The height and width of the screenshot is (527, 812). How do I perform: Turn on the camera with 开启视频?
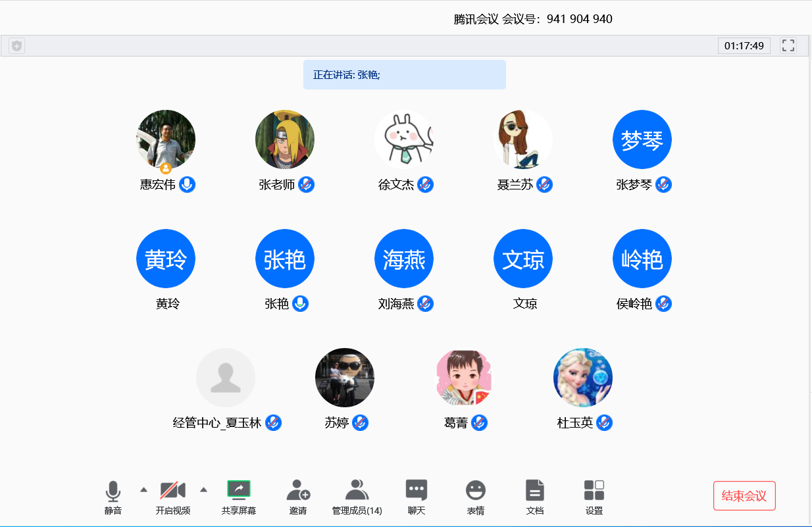173,498
